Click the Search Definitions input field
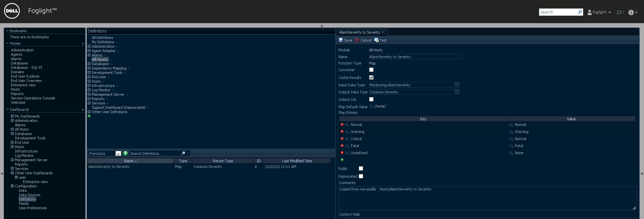This screenshot has height=219, width=644. pyautogui.click(x=155, y=154)
